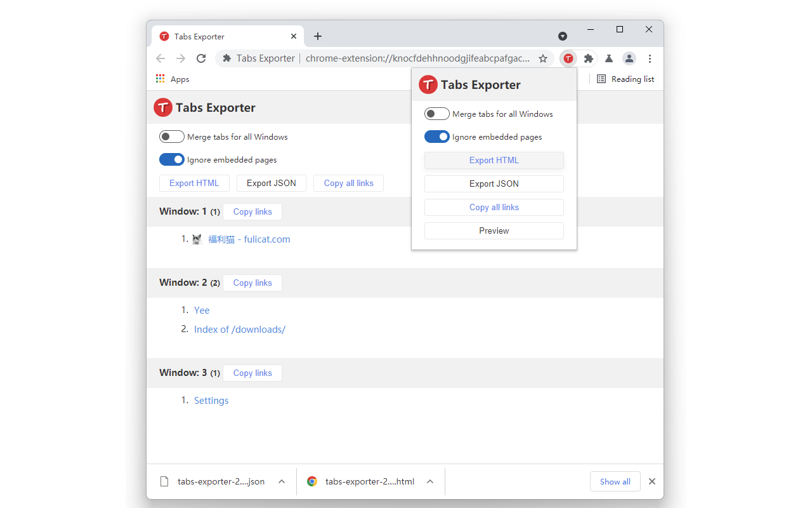Open the fulicat.com link
The width and height of the screenshot is (812, 508).
[249, 239]
